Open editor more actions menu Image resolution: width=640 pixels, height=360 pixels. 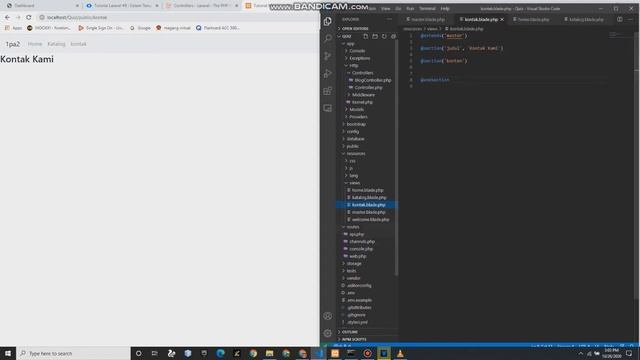click(x=630, y=19)
